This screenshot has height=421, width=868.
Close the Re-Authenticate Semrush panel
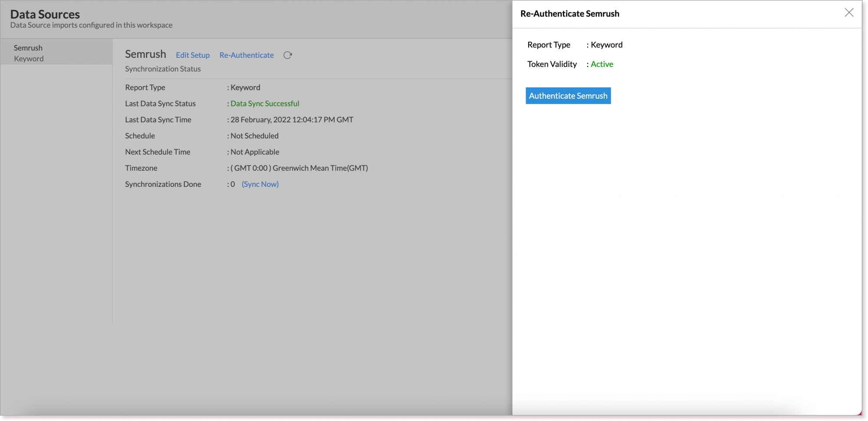click(x=849, y=13)
